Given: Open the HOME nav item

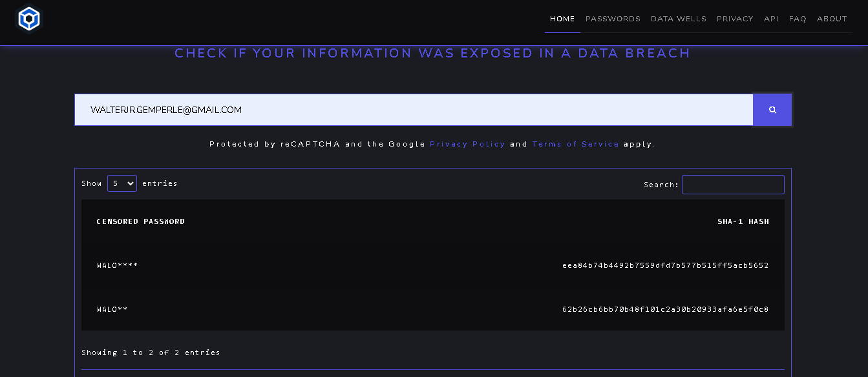Looking at the screenshot, I should 562,19.
